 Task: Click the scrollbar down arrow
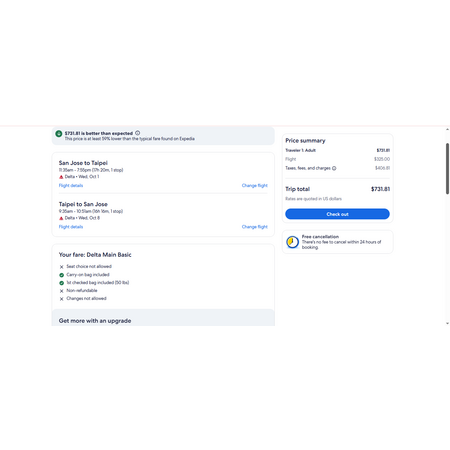(x=447, y=323)
